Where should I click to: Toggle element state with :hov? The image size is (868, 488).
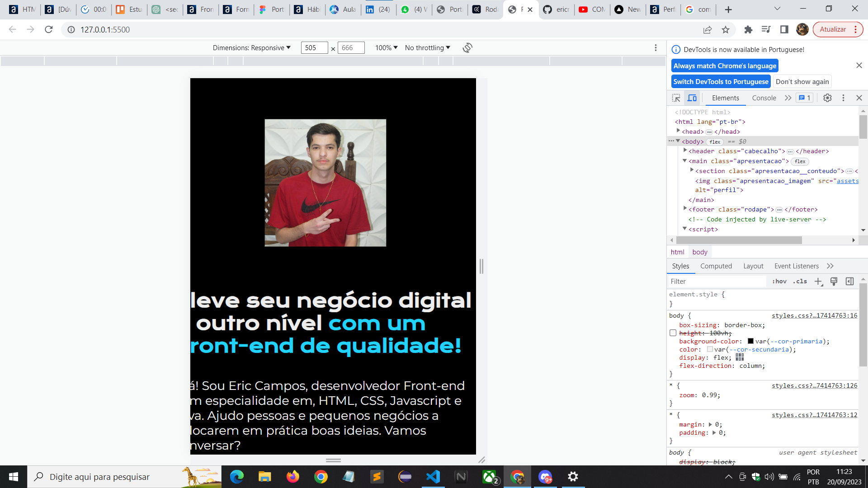pyautogui.click(x=779, y=281)
